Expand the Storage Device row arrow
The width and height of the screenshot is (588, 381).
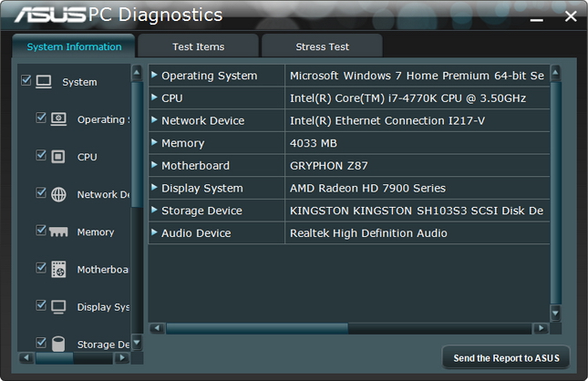pos(154,210)
